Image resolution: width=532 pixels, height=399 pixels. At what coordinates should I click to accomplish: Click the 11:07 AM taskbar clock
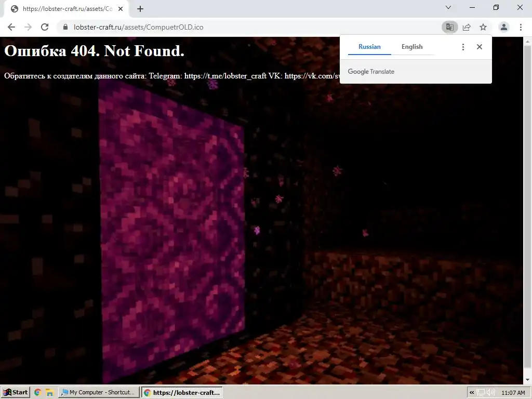click(x=513, y=393)
